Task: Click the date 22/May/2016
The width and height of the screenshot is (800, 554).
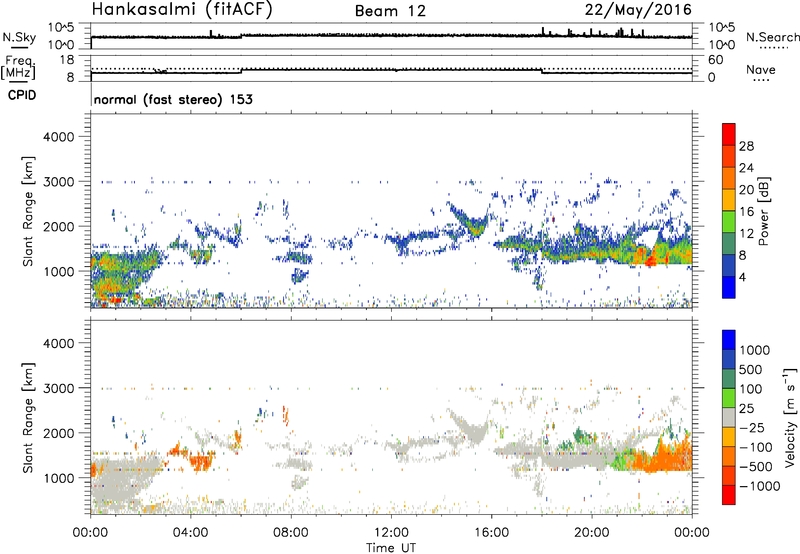Action: (x=638, y=10)
